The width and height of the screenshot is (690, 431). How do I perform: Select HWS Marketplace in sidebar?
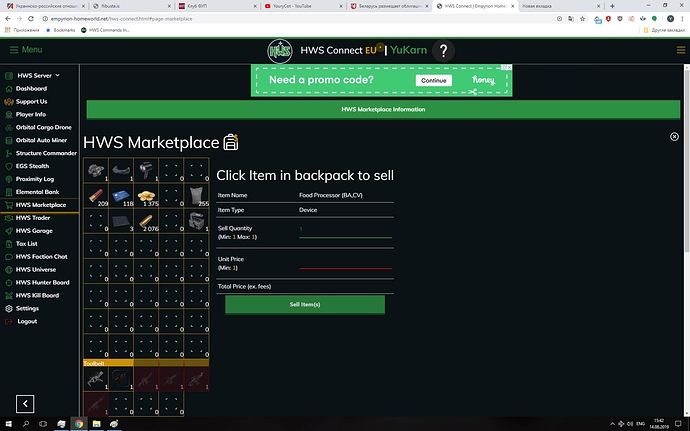40,205
